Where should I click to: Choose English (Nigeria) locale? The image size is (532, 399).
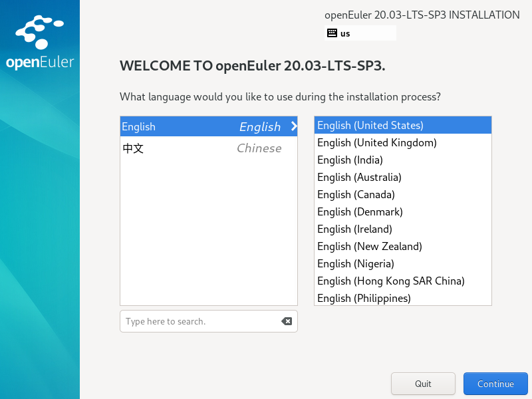click(x=403, y=263)
